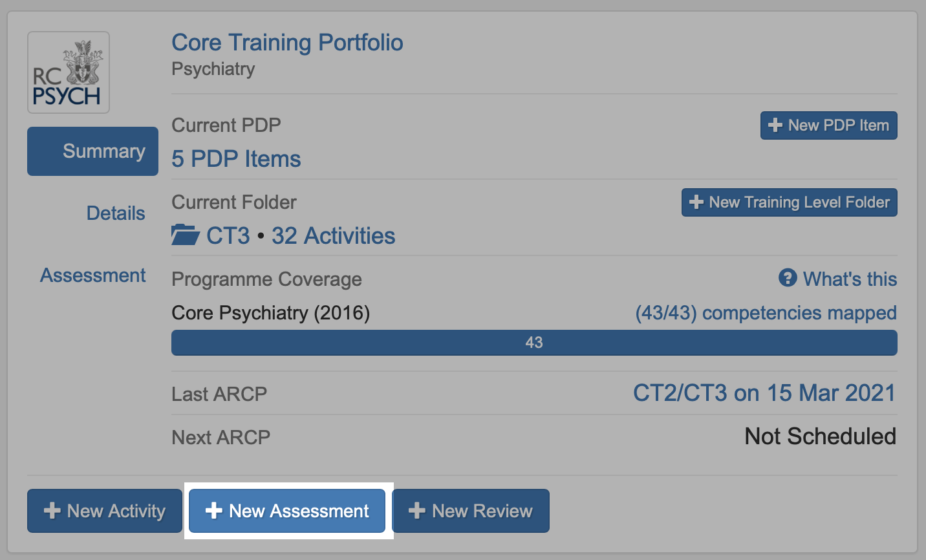Screen dimensions: 926x560
Task: Click the RCPsych logo thumbnail
Action: (69, 72)
